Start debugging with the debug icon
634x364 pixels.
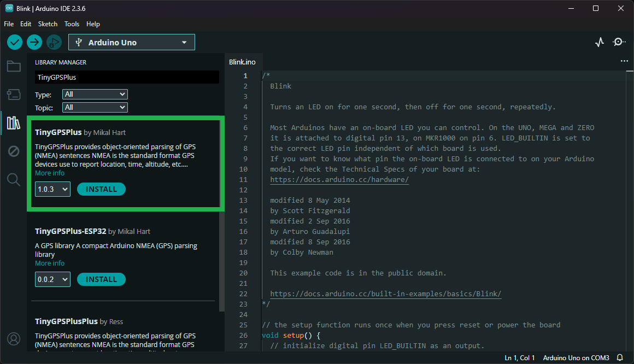pos(54,42)
